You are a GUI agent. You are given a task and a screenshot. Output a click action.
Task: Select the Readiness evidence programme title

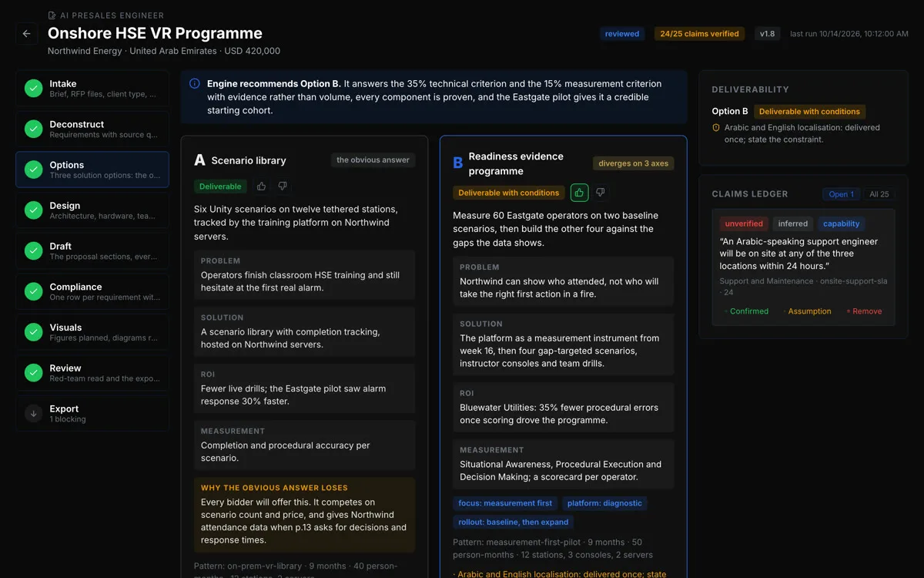(x=516, y=163)
